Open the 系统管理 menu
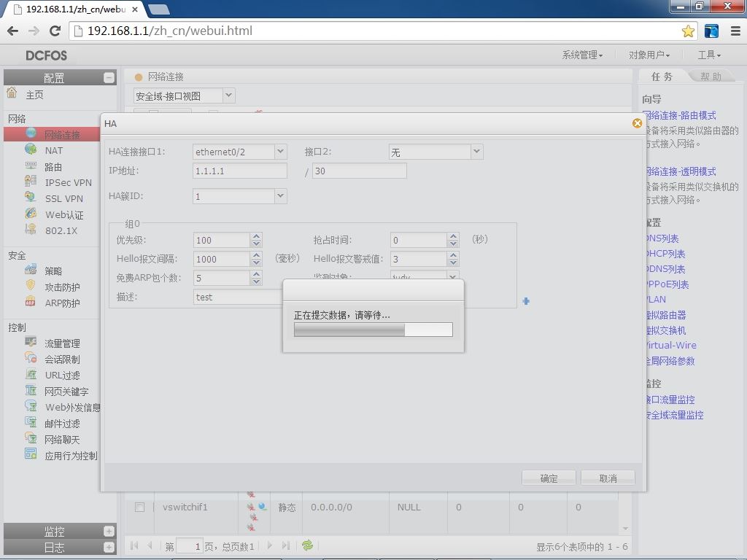Viewport: 747px width, 560px height. tap(582, 55)
